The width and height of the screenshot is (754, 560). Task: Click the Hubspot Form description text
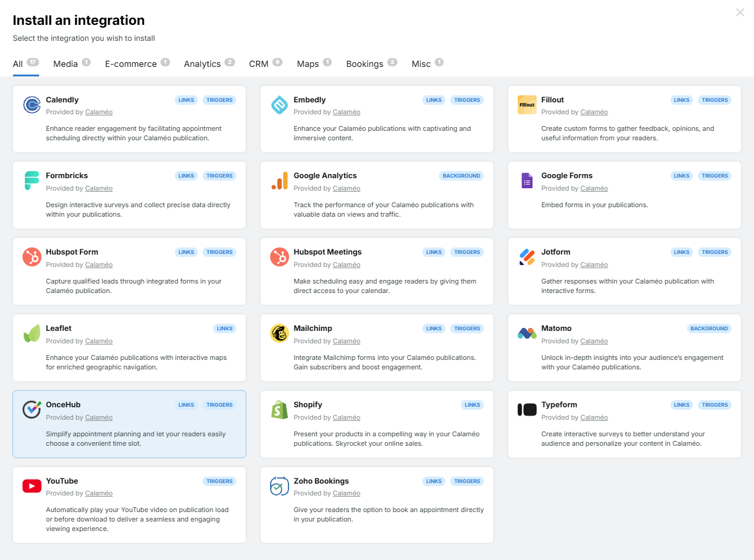point(134,286)
